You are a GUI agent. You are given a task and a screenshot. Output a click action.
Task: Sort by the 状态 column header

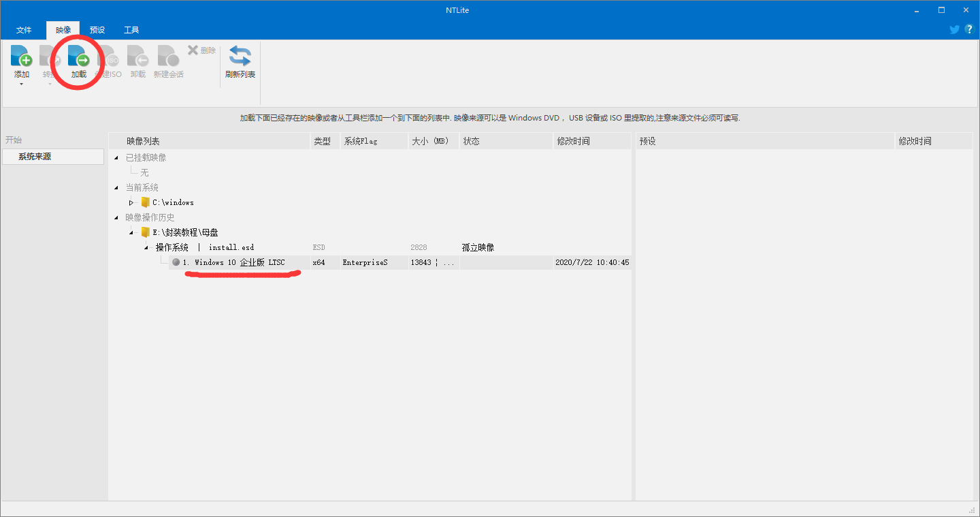(x=506, y=141)
